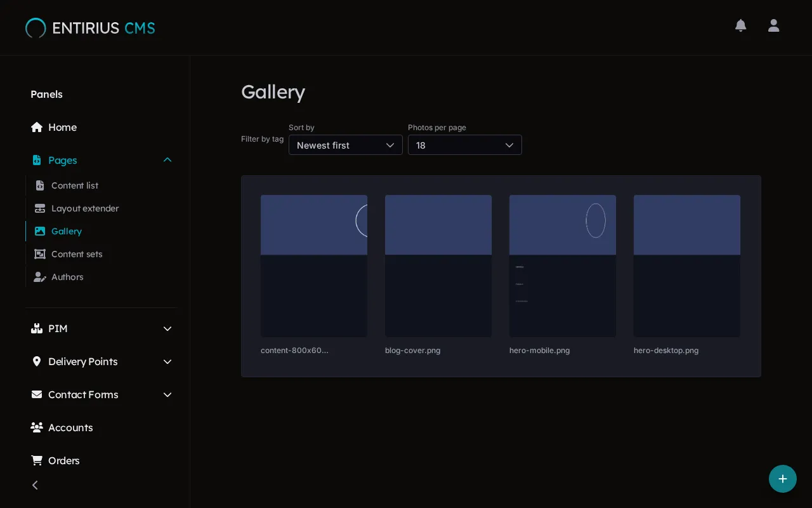This screenshot has height=508, width=812.
Task: Click the Gallery image icon
Action: pos(40,231)
